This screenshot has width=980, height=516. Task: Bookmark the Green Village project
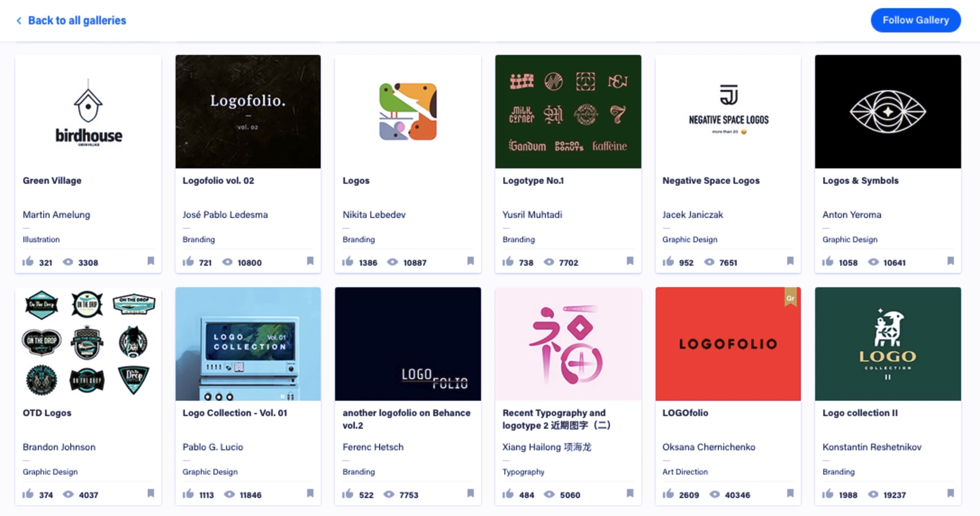[151, 262]
